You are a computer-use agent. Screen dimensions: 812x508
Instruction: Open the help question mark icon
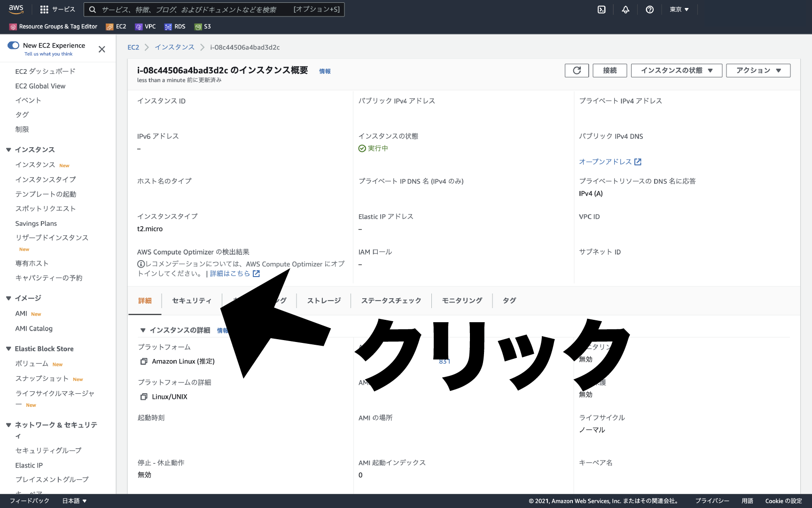point(650,9)
